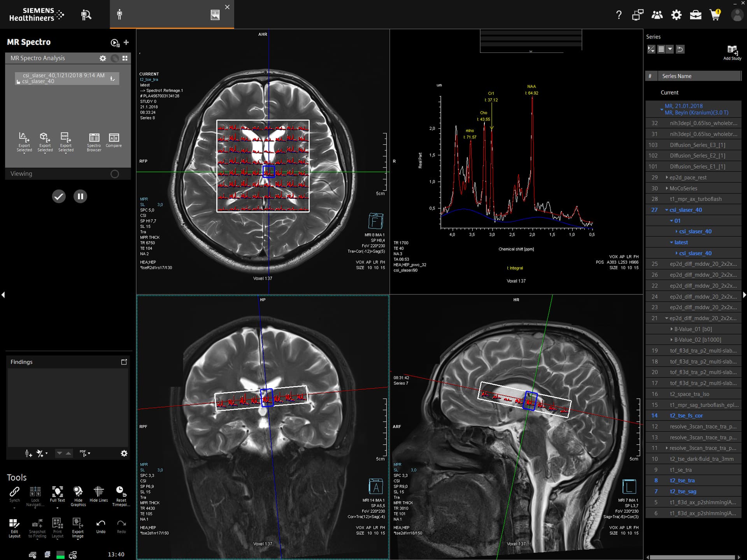
Task: Open the Compare spectra tool
Action: 114,138
